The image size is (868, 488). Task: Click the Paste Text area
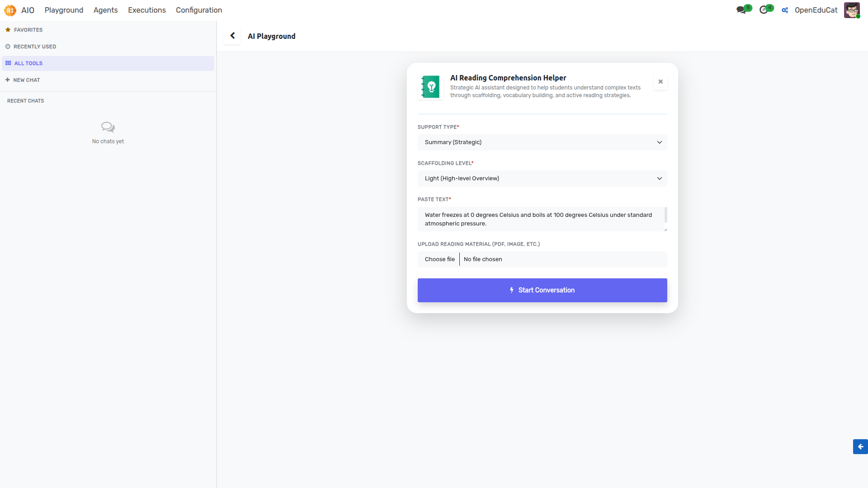[540, 219]
